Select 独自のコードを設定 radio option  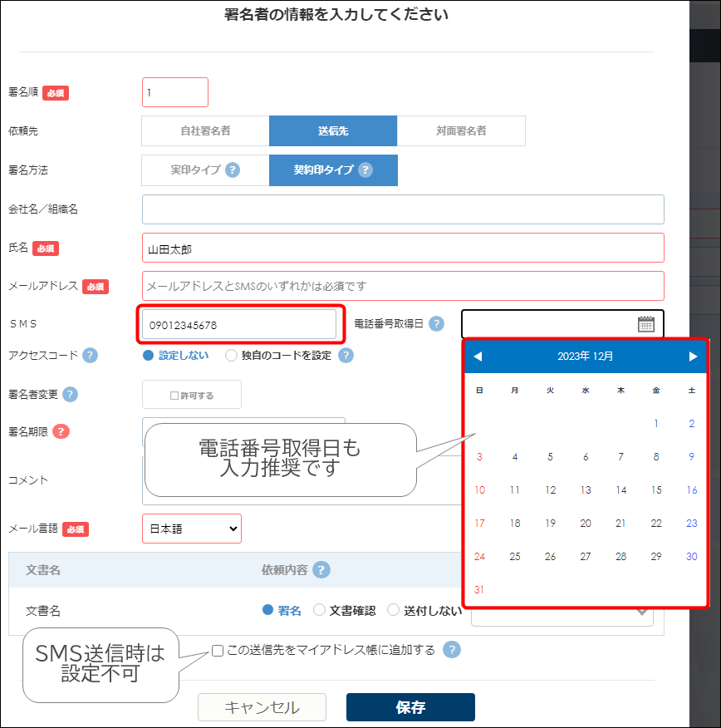[x=232, y=356]
